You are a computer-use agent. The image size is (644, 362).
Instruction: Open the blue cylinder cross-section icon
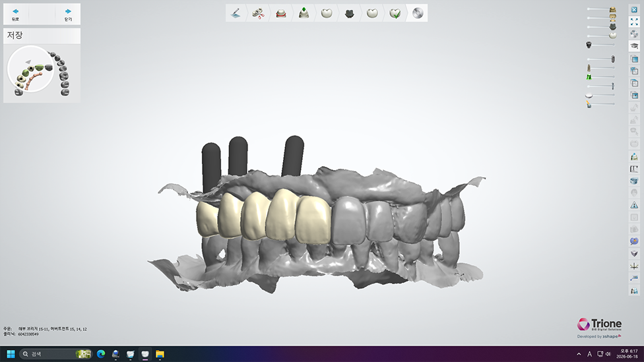[x=634, y=181]
